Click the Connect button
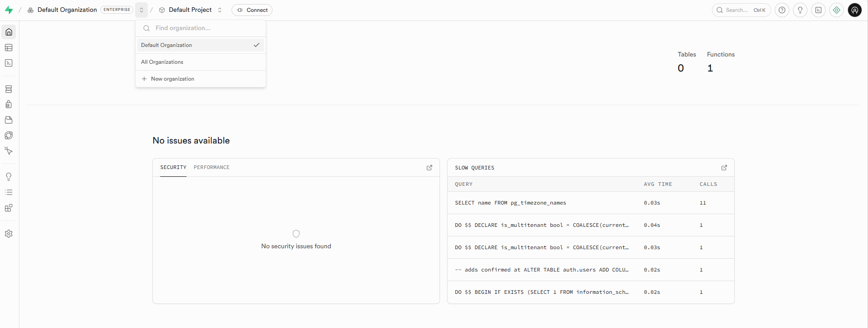868x328 pixels. click(252, 10)
